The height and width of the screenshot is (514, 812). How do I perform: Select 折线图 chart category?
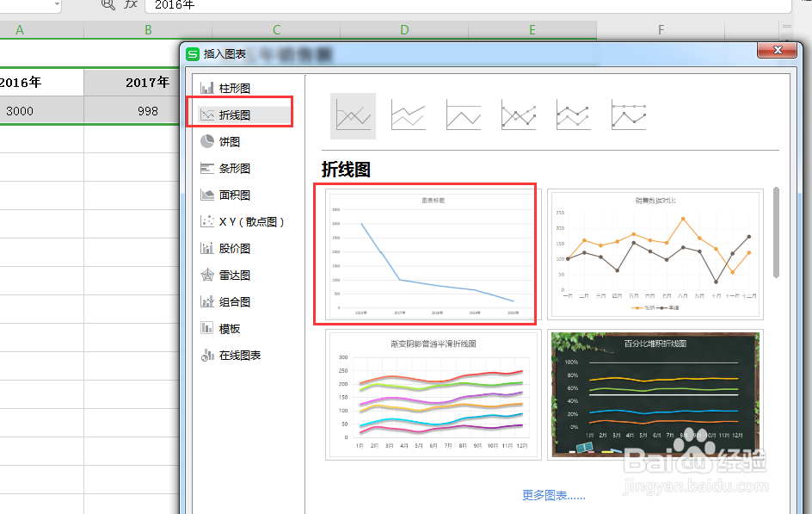coord(243,115)
